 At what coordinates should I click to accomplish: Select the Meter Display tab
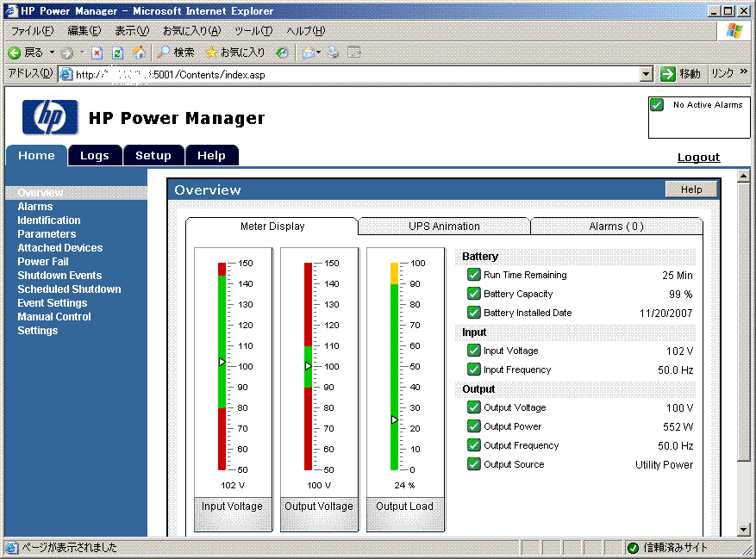pyautogui.click(x=272, y=227)
